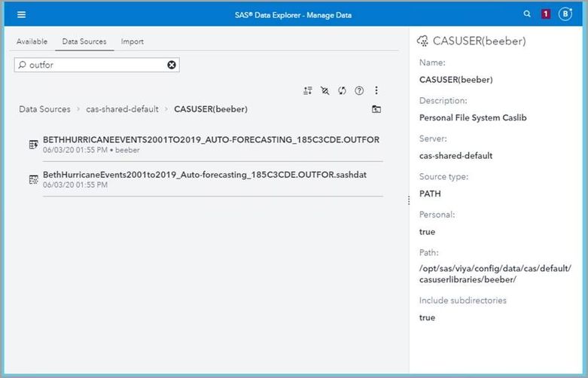The width and height of the screenshot is (588, 378).
Task: Refresh the data sources list
Action: [x=342, y=90]
